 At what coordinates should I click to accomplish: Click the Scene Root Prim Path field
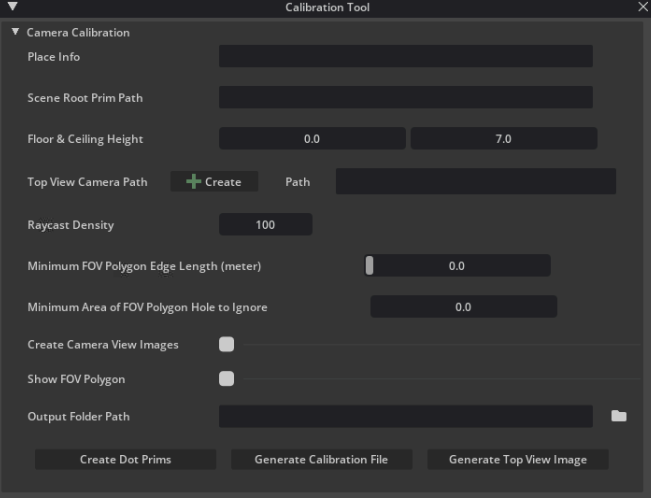[405, 98]
